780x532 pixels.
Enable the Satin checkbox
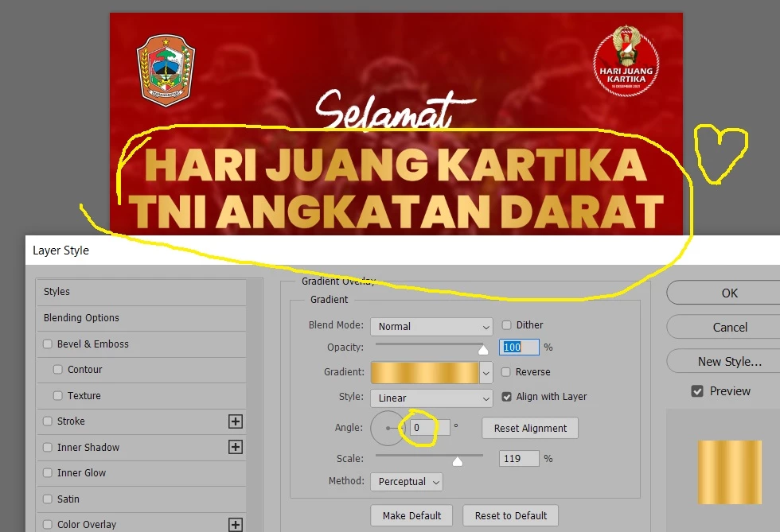coord(48,499)
